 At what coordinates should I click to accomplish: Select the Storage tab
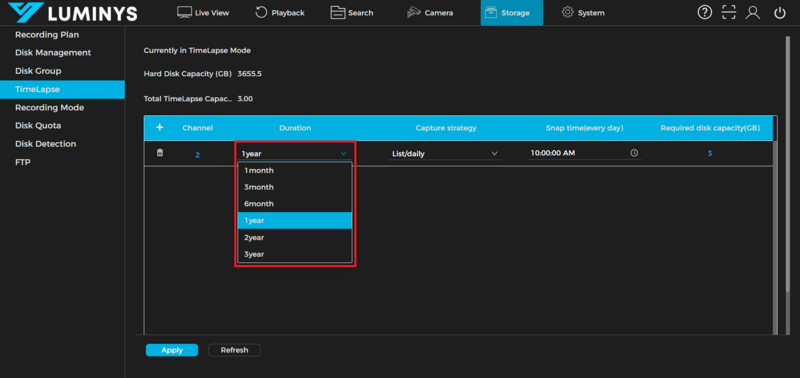512,13
